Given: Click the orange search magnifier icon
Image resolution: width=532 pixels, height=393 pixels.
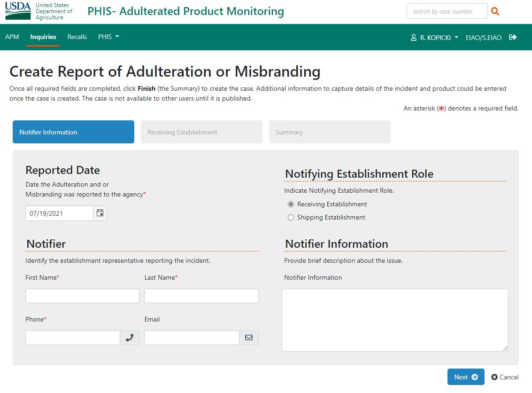Looking at the screenshot, I should click(x=495, y=11).
